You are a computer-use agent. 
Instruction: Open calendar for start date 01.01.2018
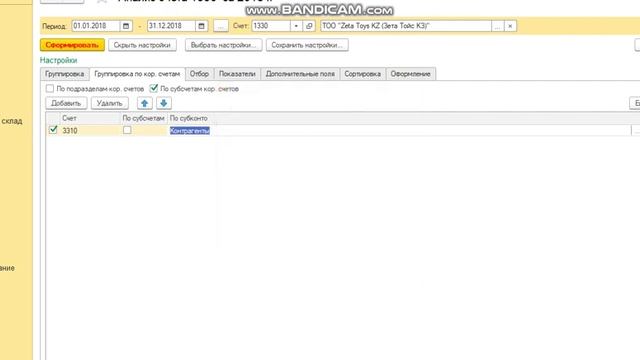126,26
